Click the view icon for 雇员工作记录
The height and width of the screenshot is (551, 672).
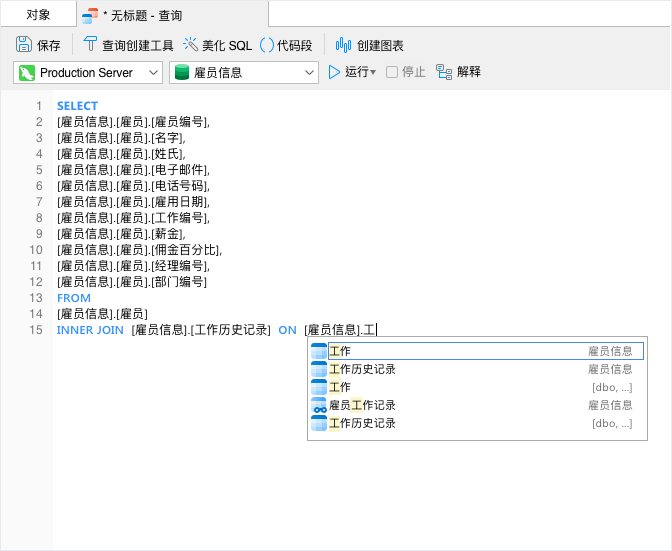point(319,405)
